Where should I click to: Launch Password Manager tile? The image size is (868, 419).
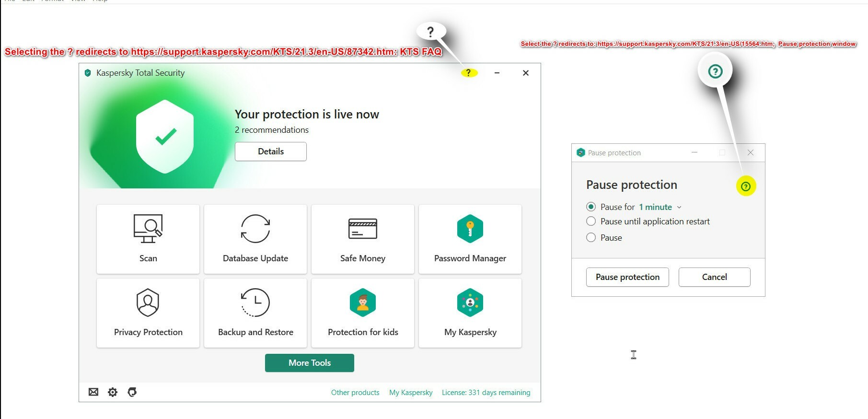(470, 239)
